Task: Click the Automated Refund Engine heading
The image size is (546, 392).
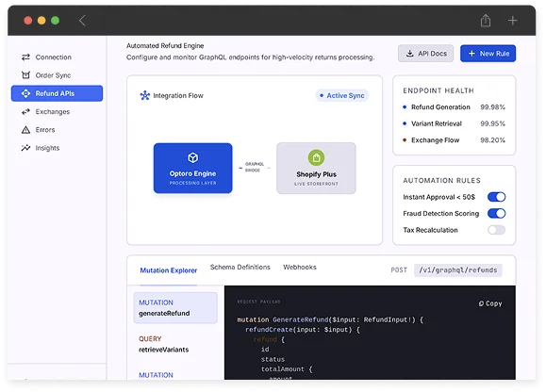Action: point(165,45)
